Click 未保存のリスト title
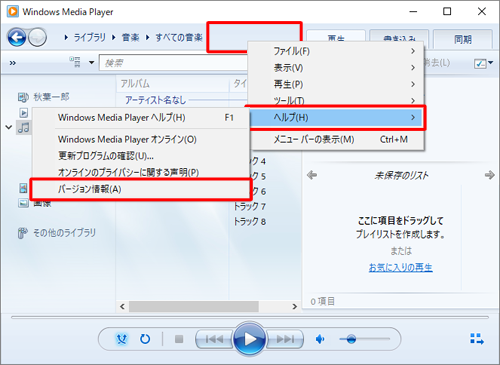This screenshot has height=365, width=500. pos(401,176)
